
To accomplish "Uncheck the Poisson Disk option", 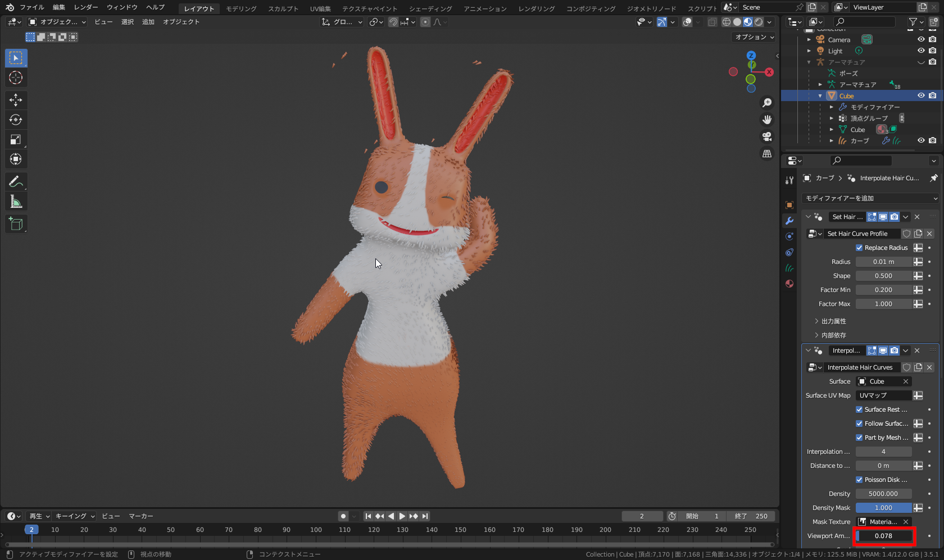I will (860, 479).
